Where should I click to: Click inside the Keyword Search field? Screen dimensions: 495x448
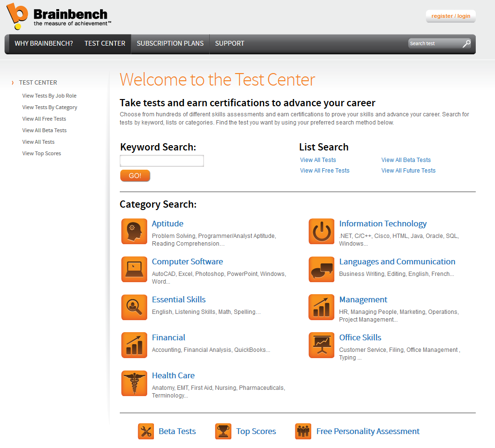tap(162, 161)
